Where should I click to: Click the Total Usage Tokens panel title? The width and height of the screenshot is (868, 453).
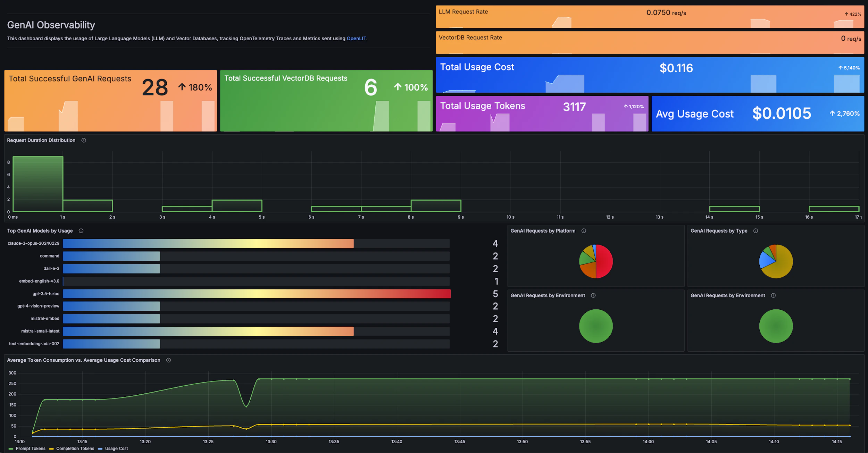482,106
